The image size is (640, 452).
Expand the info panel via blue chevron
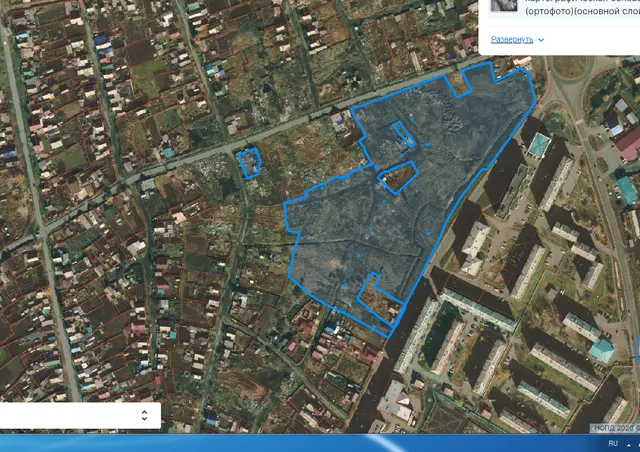[541, 40]
